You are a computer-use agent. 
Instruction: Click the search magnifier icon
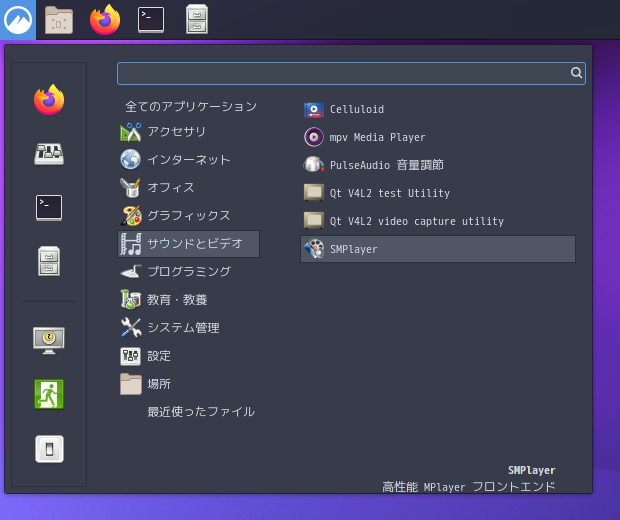pyautogui.click(x=576, y=73)
